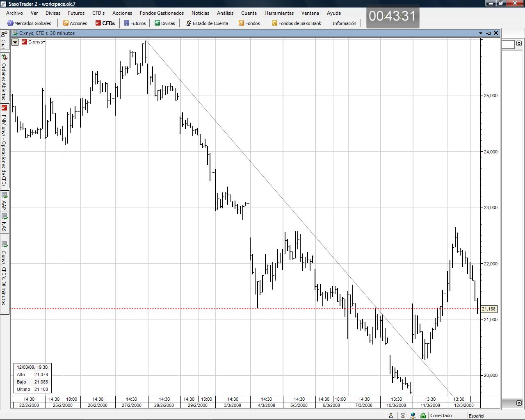This screenshot has width=525, height=420.
Task: Pin the chart panel with pushpin icon
Action: (488, 33)
